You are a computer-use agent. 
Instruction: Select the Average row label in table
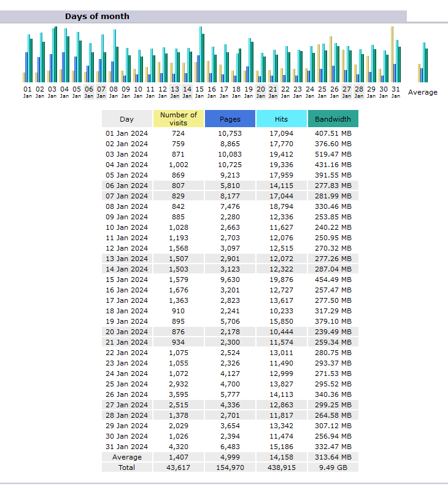pyautogui.click(x=126, y=457)
